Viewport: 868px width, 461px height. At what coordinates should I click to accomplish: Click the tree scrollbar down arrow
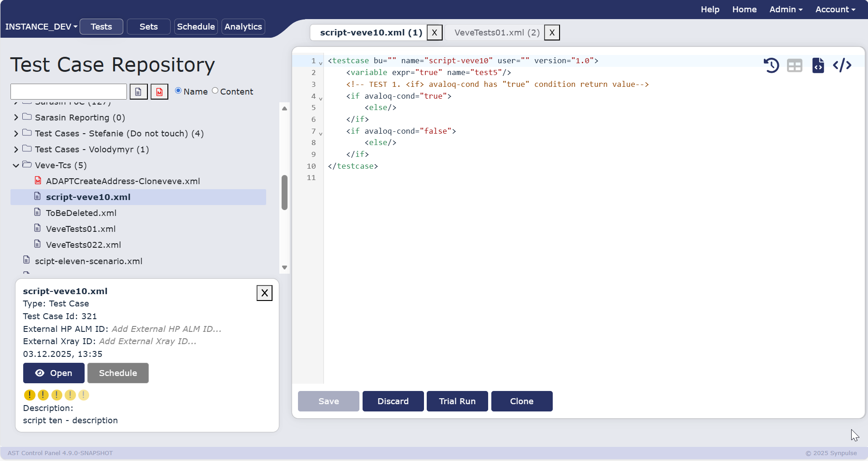click(x=284, y=267)
